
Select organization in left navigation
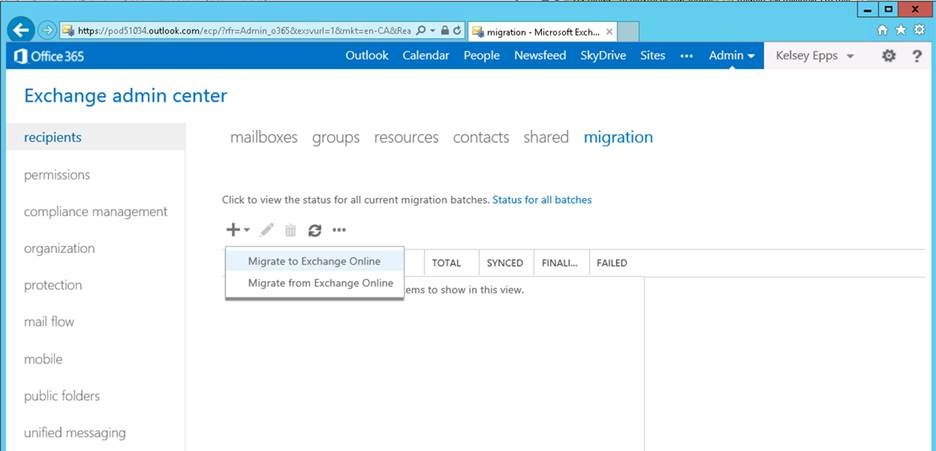click(x=59, y=248)
